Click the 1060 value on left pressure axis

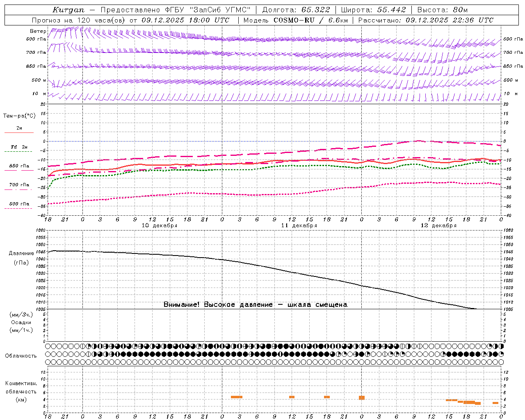pyautogui.click(x=41, y=231)
